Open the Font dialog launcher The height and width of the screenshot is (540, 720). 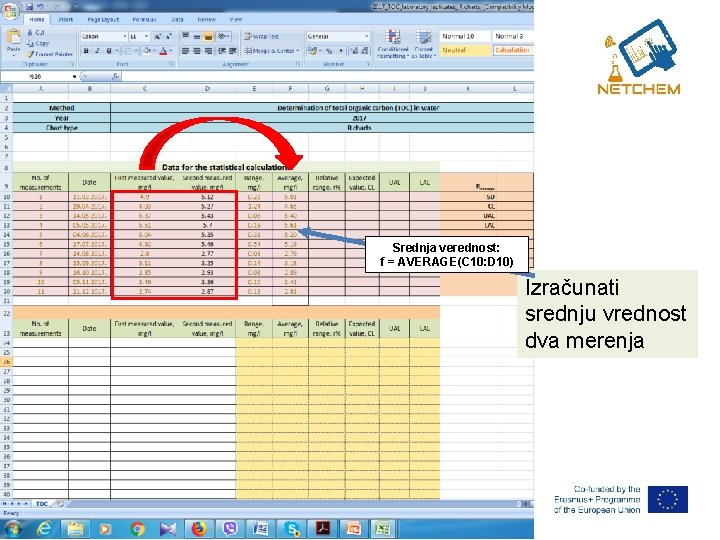[172, 64]
